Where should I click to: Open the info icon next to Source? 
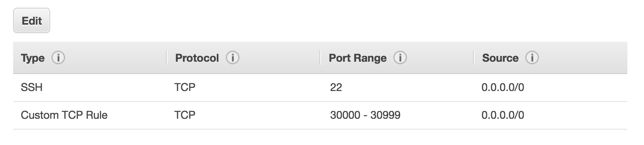tap(532, 58)
